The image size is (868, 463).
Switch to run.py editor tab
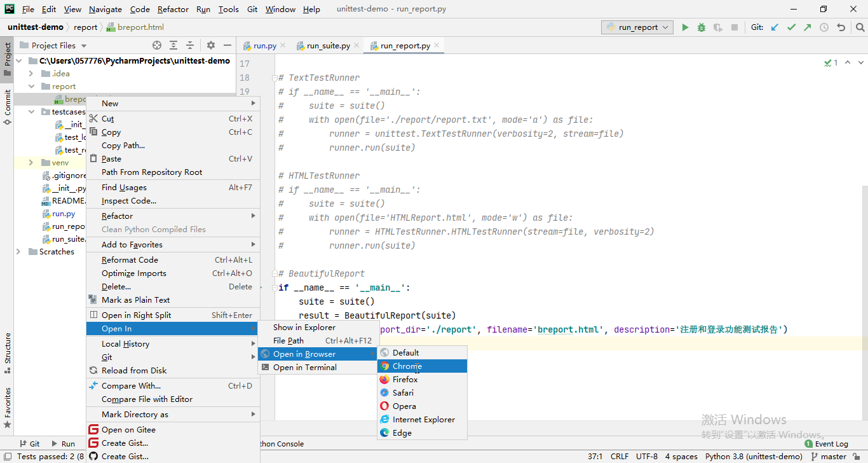(x=264, y=46)
